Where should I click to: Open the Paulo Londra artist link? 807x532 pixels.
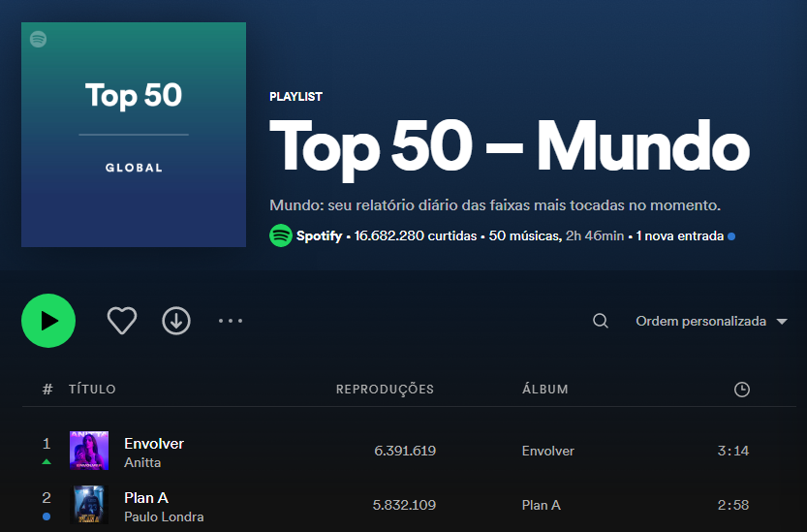164,516
